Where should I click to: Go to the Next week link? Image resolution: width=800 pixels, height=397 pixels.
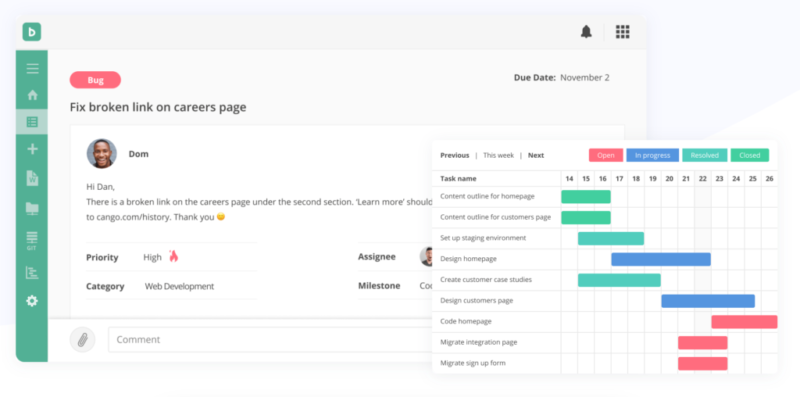(x=536, y=155)
